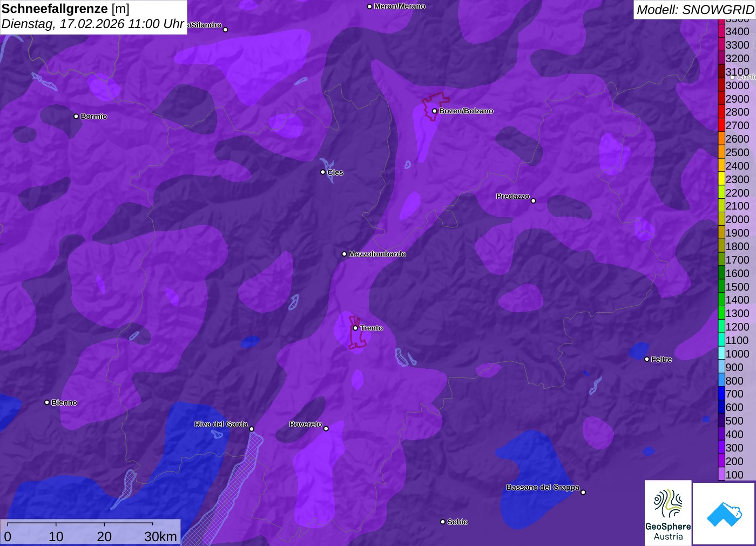756x546 pixels.
Task: Click the Bormio location marker
Action: tap(76, 116)
